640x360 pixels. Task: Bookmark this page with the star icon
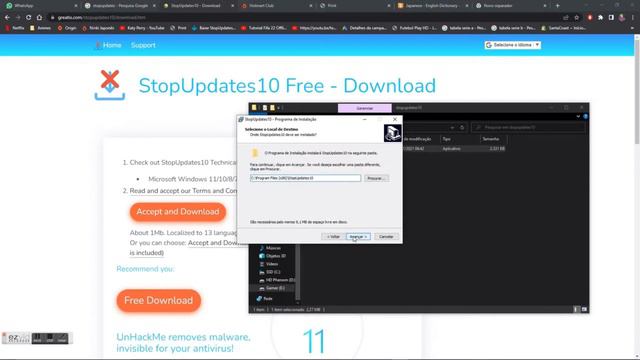tap(576, 18)
